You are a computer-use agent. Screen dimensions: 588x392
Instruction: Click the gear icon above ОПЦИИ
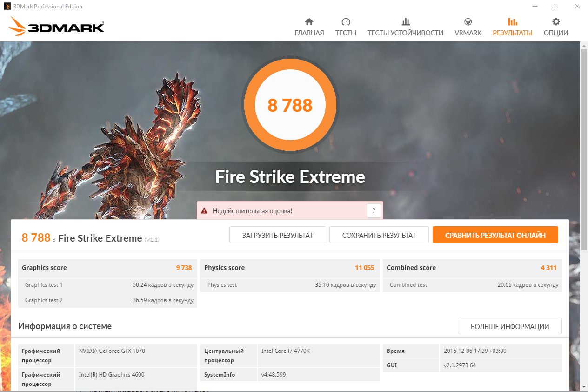[556, 21]
